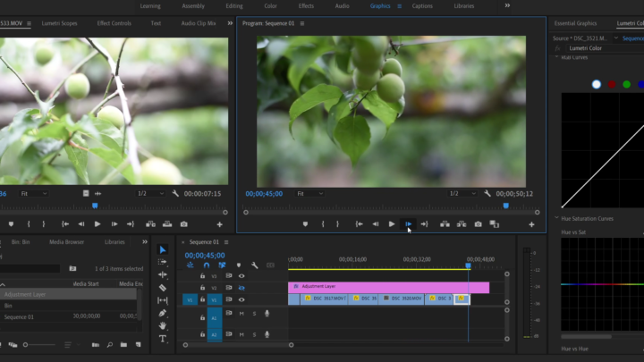Image resolution: width=644 pixels, height=362 pixels.
Task: Toggle V2 track output eye
Action: pyautogui.click(x=241, y=288)
